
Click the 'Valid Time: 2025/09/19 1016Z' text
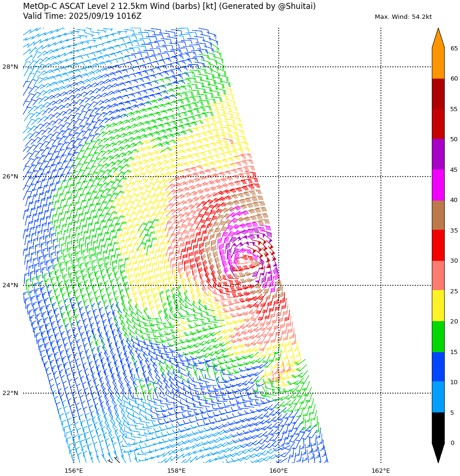click(82, 16)
